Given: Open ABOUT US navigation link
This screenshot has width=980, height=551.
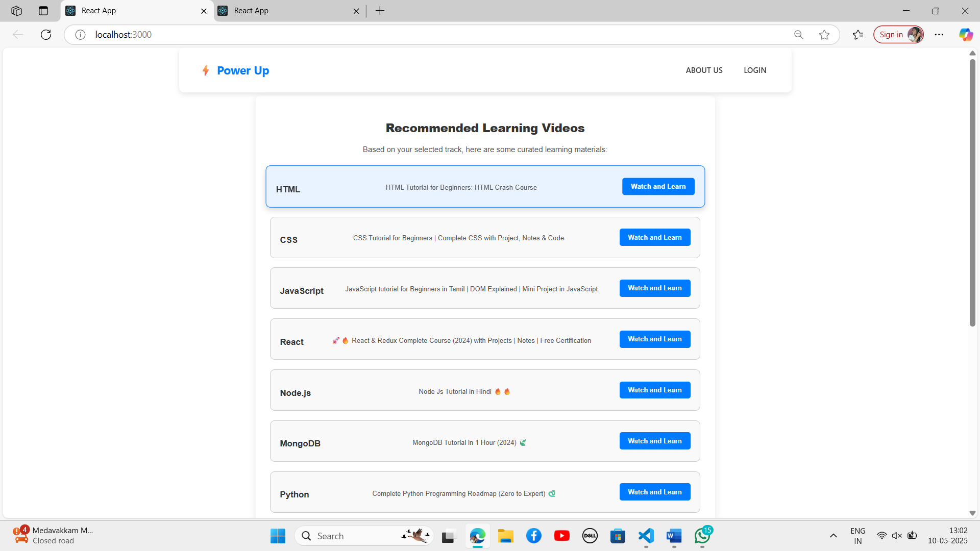Looking at the screenshot, I should pyautogui.click(x=704, y=70).
